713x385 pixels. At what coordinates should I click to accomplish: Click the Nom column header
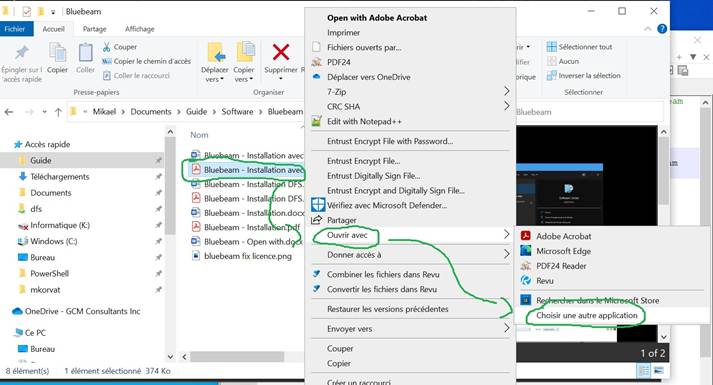pos(199,135)
